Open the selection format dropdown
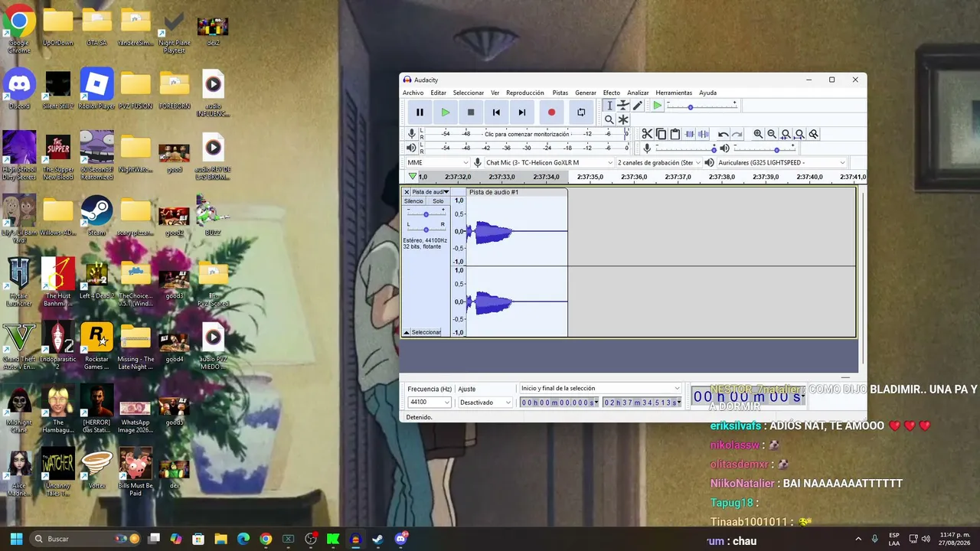Screen dimensions: 980x551 click(600, 389)
